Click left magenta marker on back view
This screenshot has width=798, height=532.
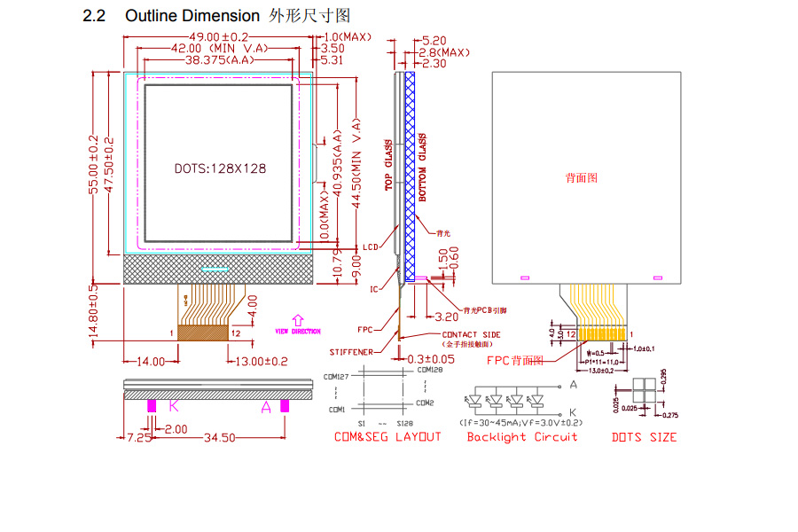pyautogui.click(x=524, y=278)
